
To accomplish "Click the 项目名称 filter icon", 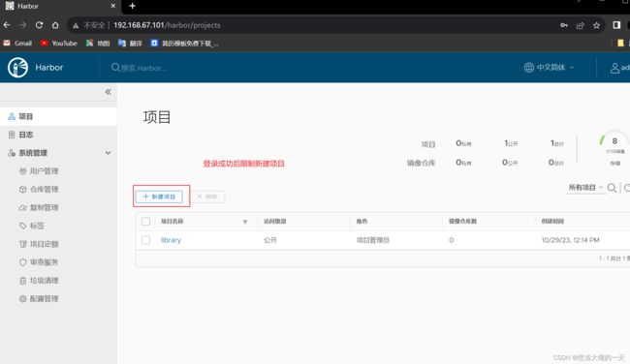I will [x=245, y=222].
